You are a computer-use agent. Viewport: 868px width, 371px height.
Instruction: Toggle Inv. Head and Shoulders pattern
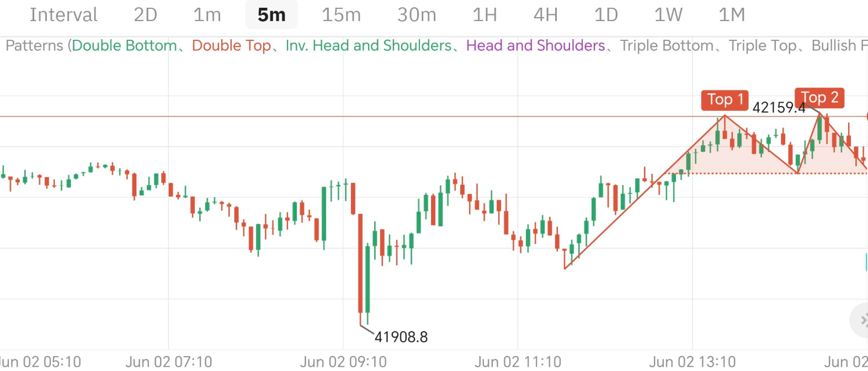(368, 46)
